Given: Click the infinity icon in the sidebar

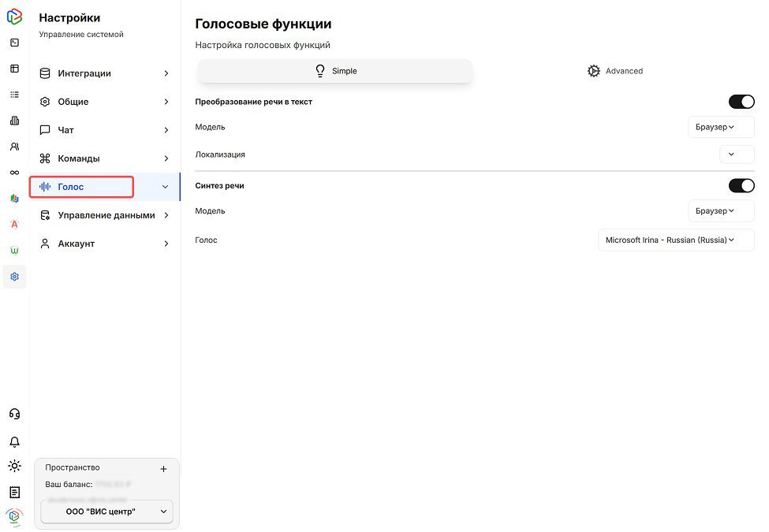Looking at the screenshot, I should (x=14, y=173).
